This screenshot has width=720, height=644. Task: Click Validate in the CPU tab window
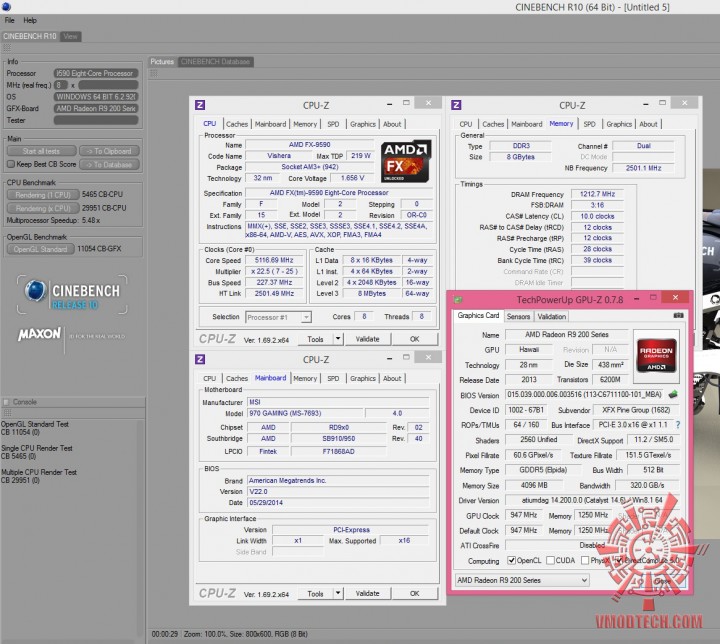(367, 339)
